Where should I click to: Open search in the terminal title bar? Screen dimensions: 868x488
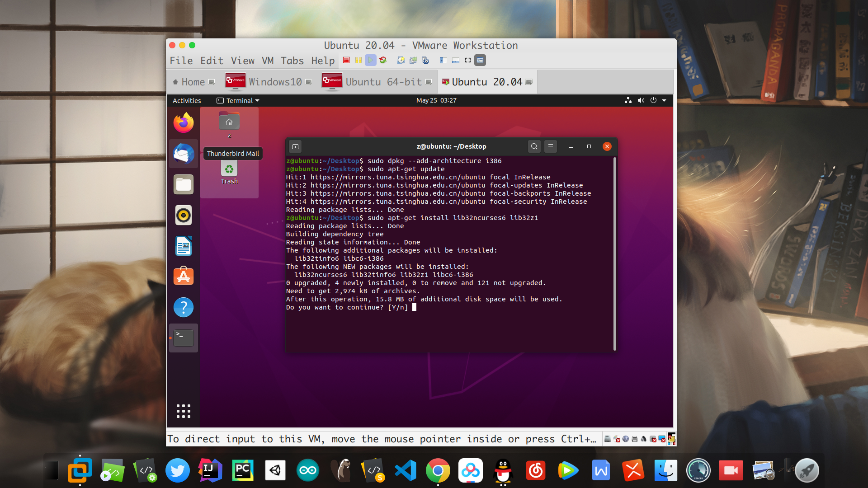[534, 146]
